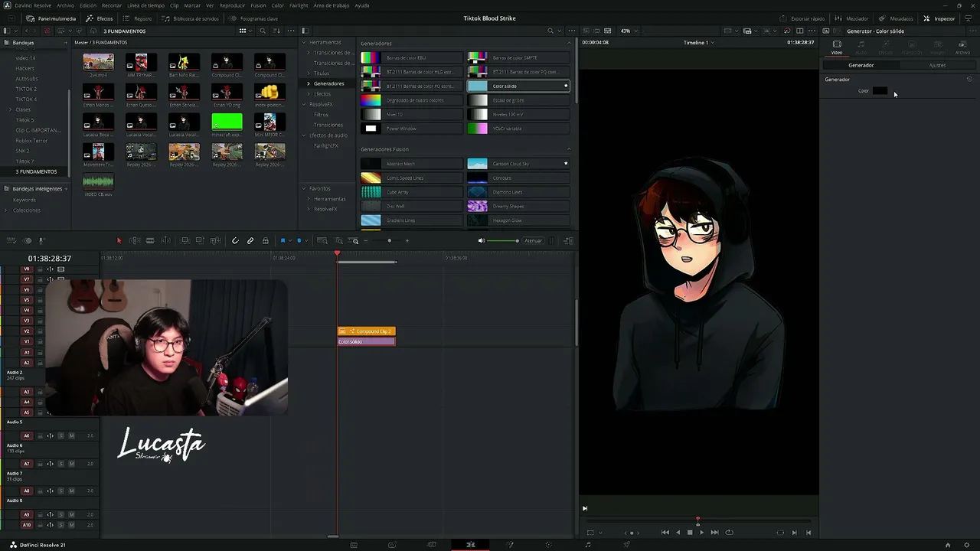The image size is (980, 551).
Task: Mute the A10 audio track
Action: pos(71,525)
